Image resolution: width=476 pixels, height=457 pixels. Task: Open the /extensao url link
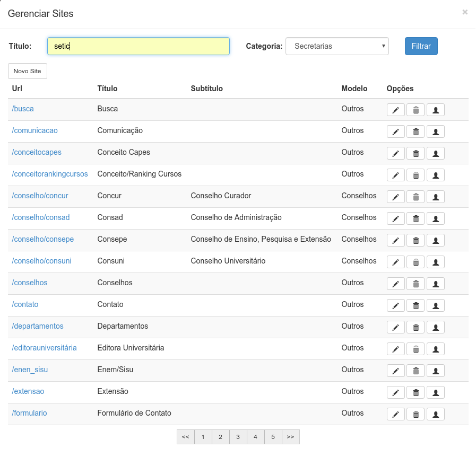tap(28, 391)
